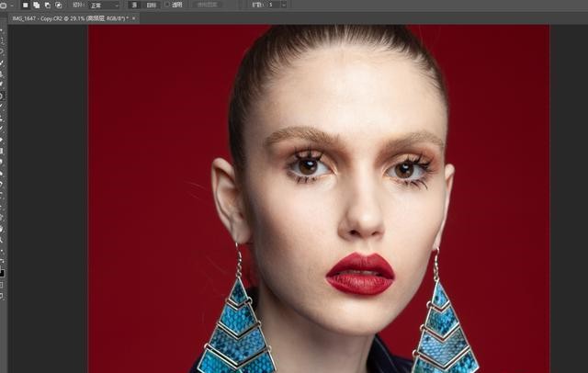588x373 pixels.
Task: Change screen mode from toolbar bottom
Action: tap(2, 297)
